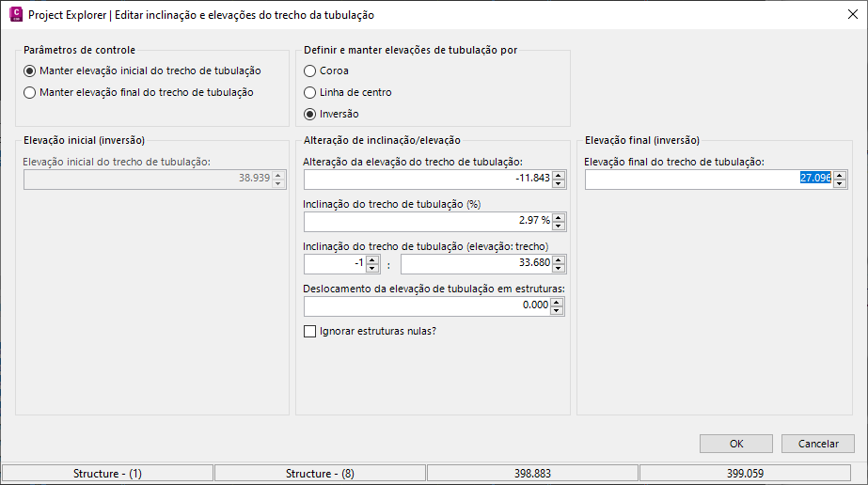Increase the -1 slope ratio spinner
The image size is (868, 485).
(371, 260)
